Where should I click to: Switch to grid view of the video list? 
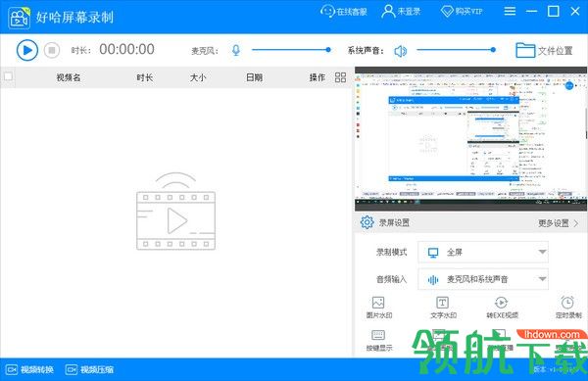[340, 77]
